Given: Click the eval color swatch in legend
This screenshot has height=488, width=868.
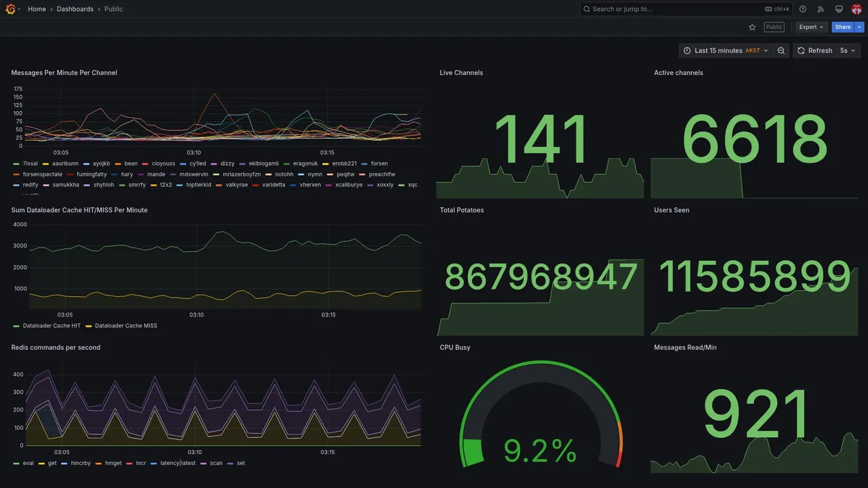Looking at the screenshot, I should [x=16, y=464].
